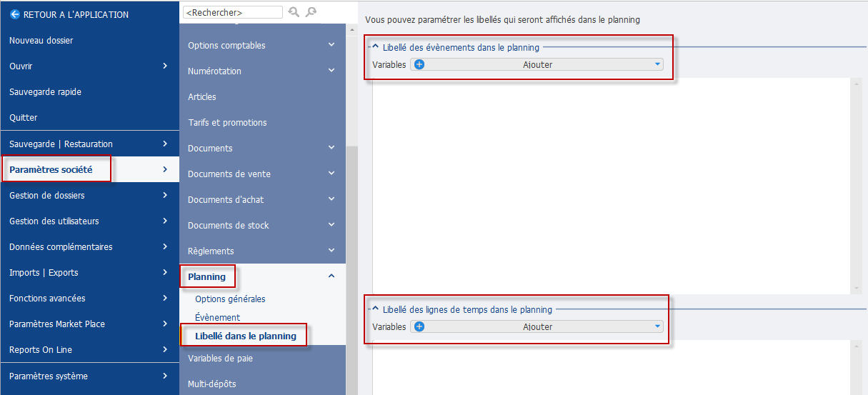868x395 pixels.
Task: Select Nouveau dossier
Action: 89,41
